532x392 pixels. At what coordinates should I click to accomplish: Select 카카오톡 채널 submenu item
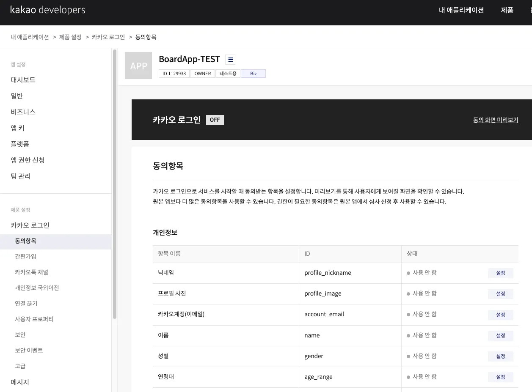pos(31,272)
